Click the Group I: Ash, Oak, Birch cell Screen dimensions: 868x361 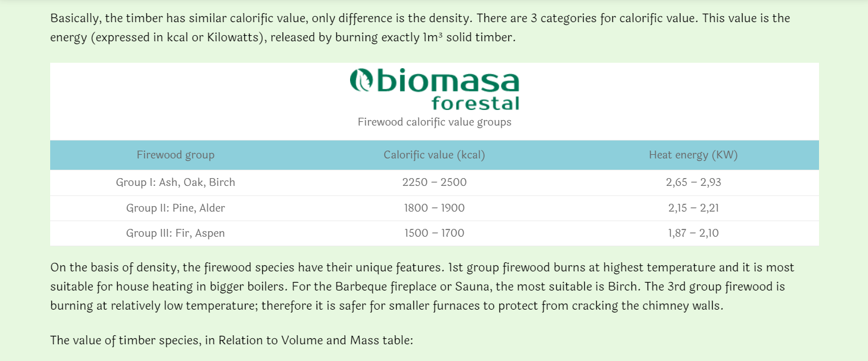(176, 182)
